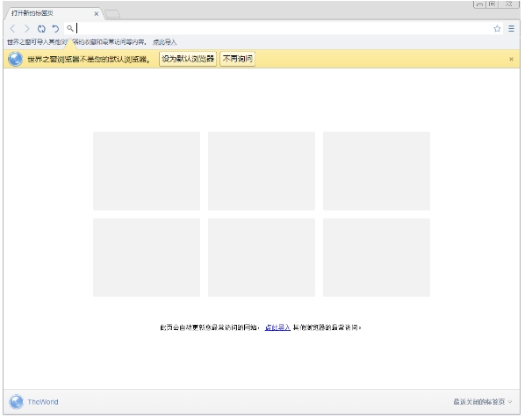
Task: Click the undo closed tab icon
Action: pyautogui.click(x=55, y=29)
